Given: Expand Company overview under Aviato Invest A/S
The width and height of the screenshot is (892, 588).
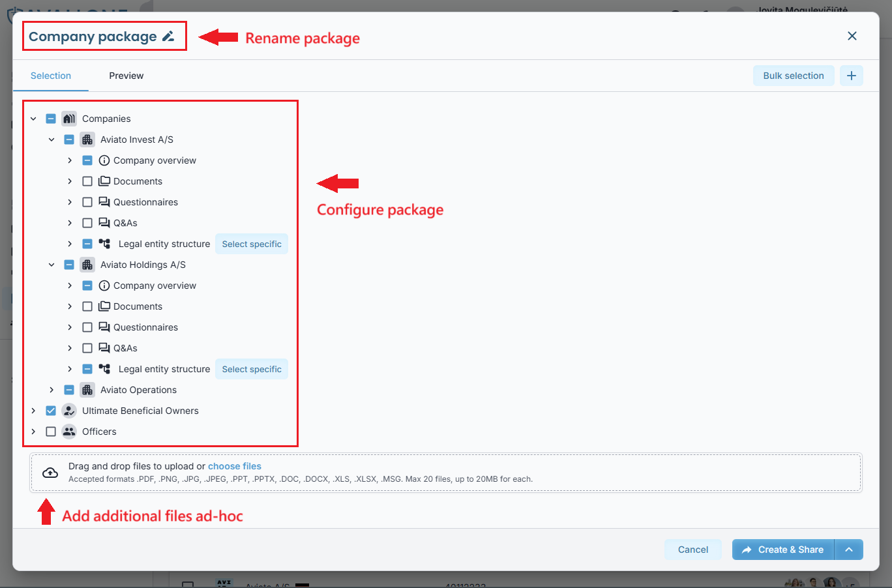Looking at the screenshot, I should click(x=70, y=160).
